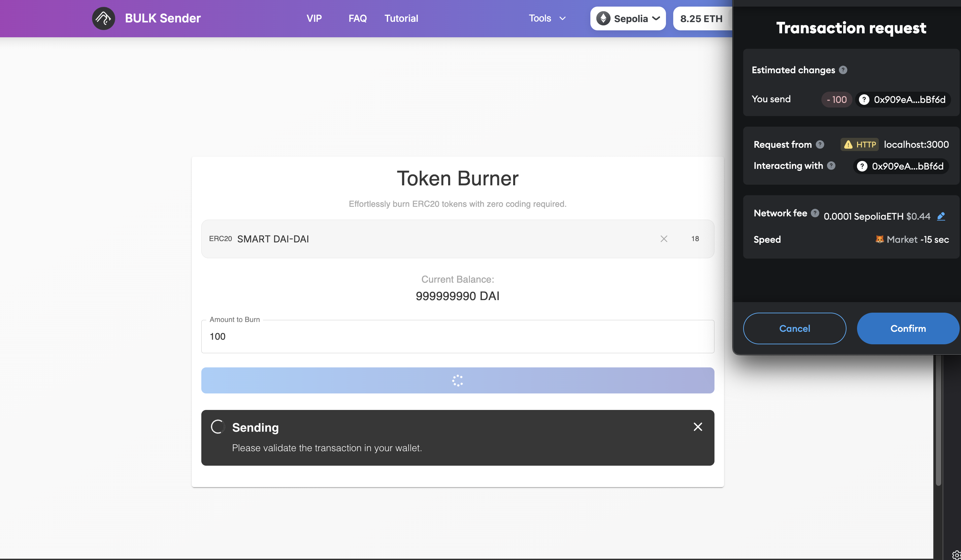This screenshot has width=961, height=560.
Task: Select the FAQ menu item
Action: pos(357,18)
